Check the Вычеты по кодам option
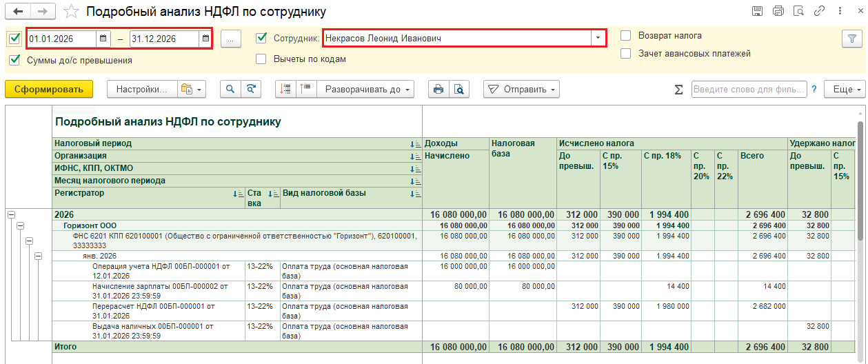This screenshot has width=868, height=364. [x=261, y=59]
